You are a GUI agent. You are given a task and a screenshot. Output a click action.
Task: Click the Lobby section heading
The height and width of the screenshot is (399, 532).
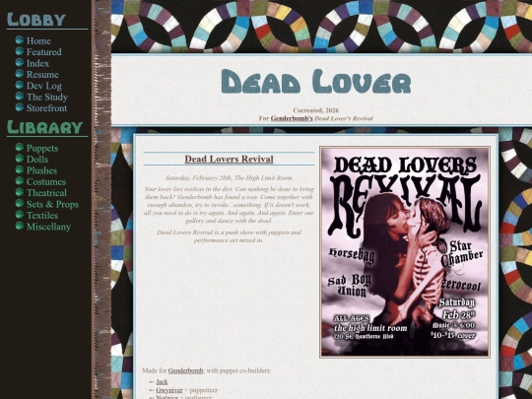[36, 20]
